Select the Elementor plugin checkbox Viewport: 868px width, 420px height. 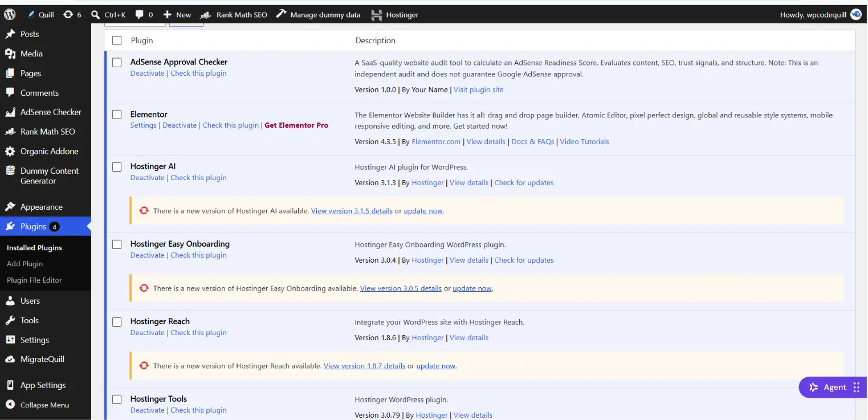pos(117,115)
